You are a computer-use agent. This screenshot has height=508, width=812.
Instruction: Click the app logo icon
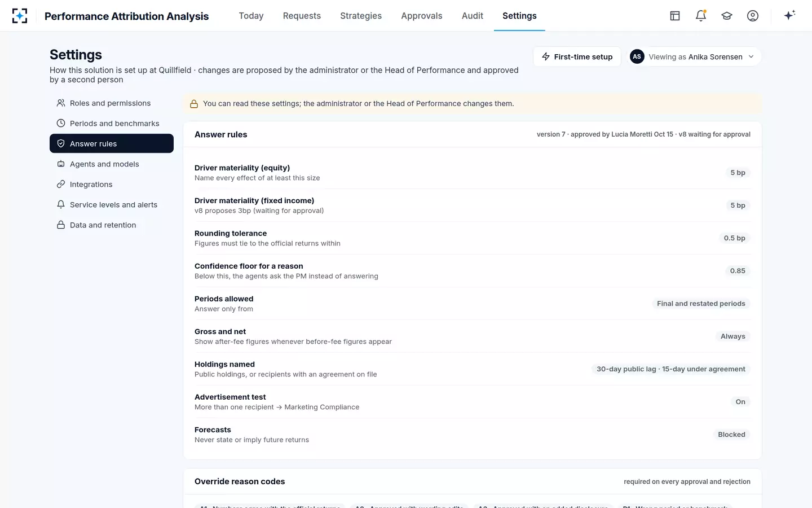(x=20, y=16)
